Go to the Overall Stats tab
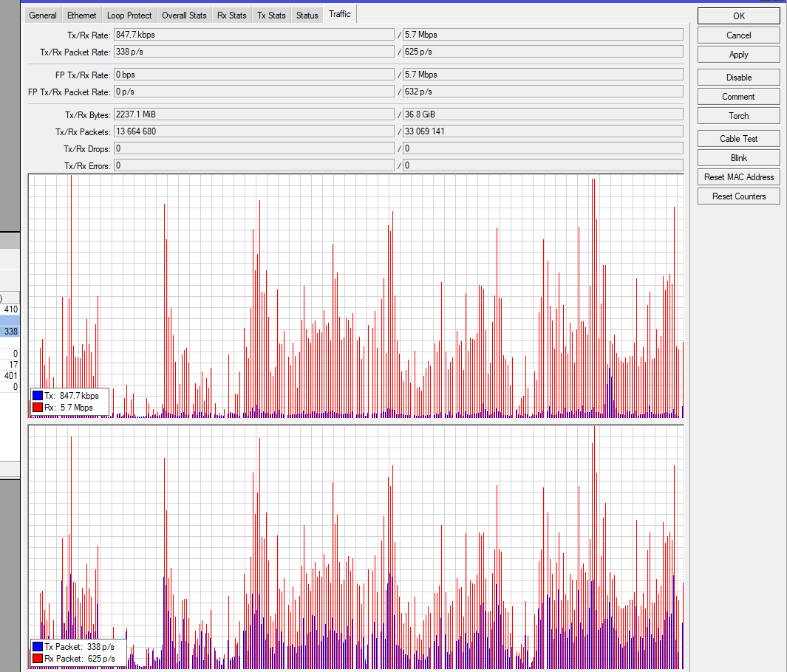Image resolution: width=787 pixels, height=672 pixels. (x=184, y=16)
